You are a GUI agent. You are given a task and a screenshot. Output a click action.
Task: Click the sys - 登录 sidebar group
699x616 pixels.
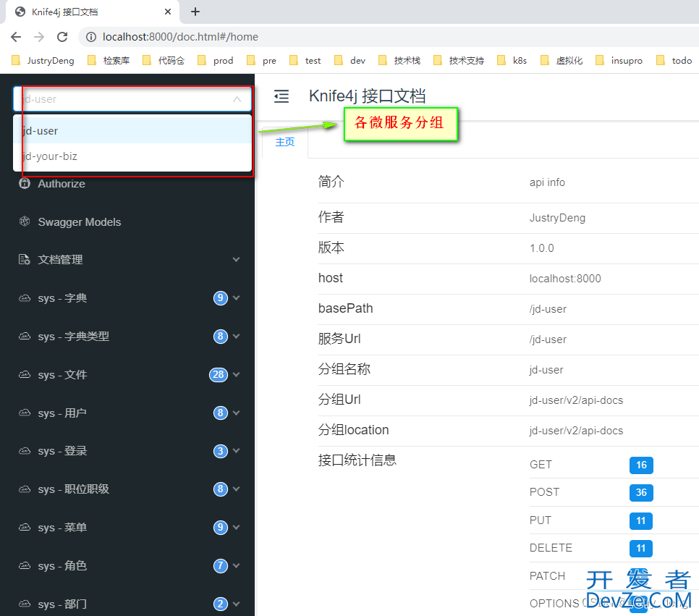click(x=127, y=451)
